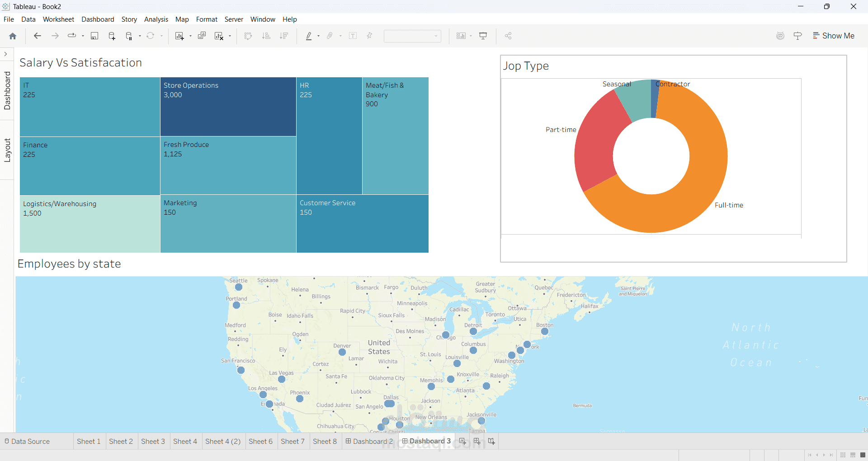Switch to Show Filmstrip view
This screenshot has height=461, width=868.
853,455
